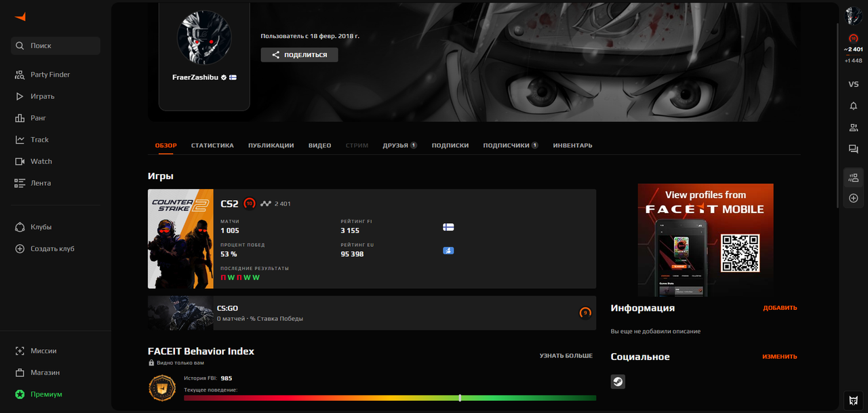Select the Стрим tab
The width and height of the screenshot is (868, 413).
(357, 145)
